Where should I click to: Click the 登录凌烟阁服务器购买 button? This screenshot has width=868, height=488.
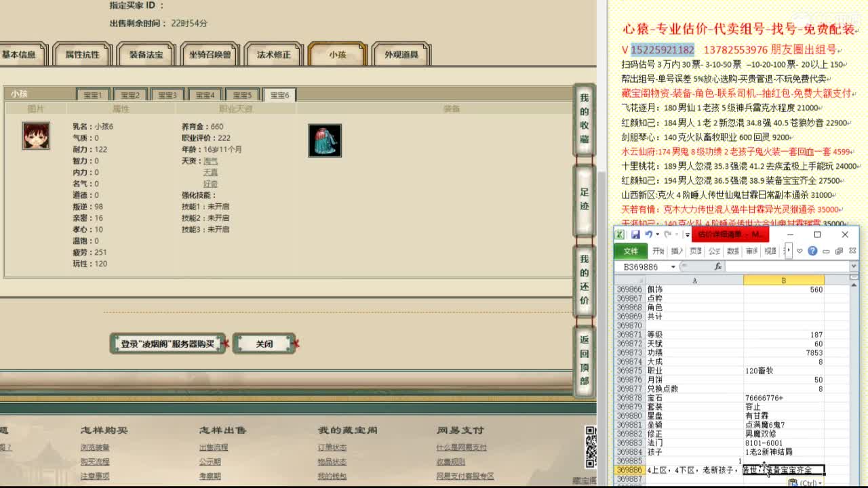(167, 343)
